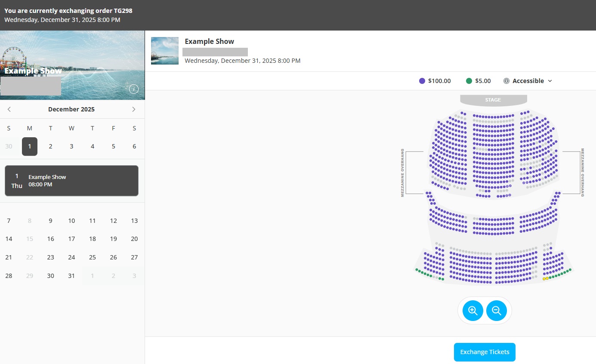Select December 14 on the calendar

pyautogui.click(x=9, y=239)
